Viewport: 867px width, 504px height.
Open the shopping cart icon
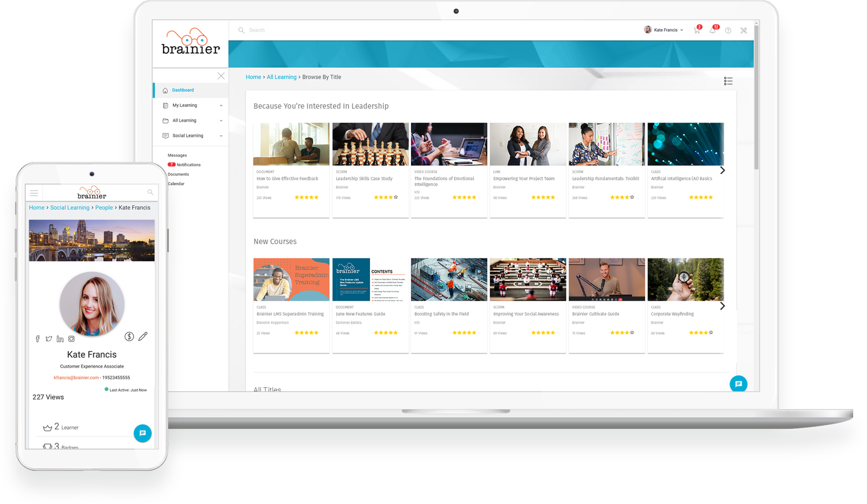pos(697,30)
